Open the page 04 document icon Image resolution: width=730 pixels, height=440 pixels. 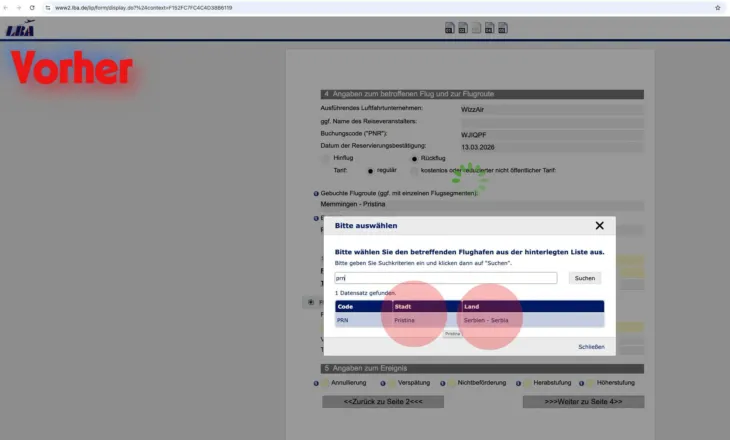[489, 28]
